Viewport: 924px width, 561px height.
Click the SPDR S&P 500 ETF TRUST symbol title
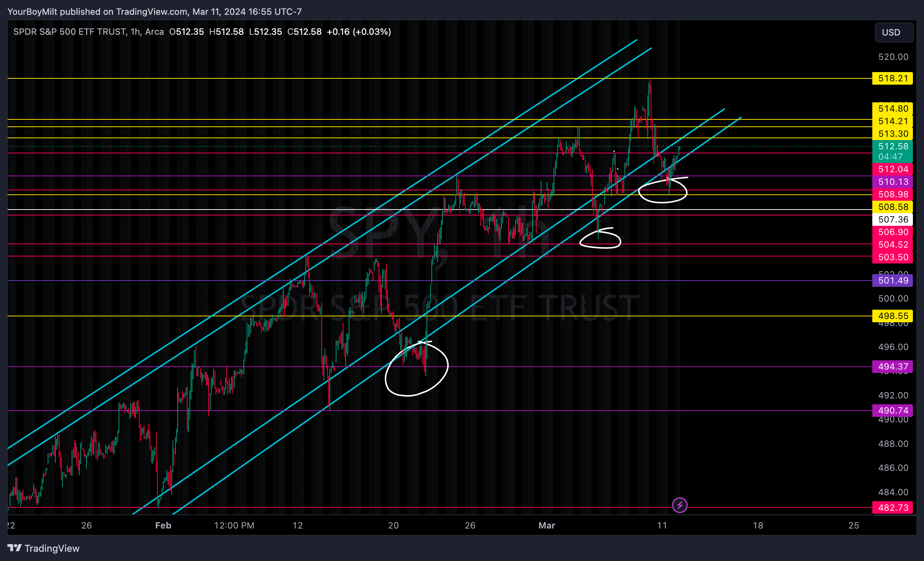(69, 32)
